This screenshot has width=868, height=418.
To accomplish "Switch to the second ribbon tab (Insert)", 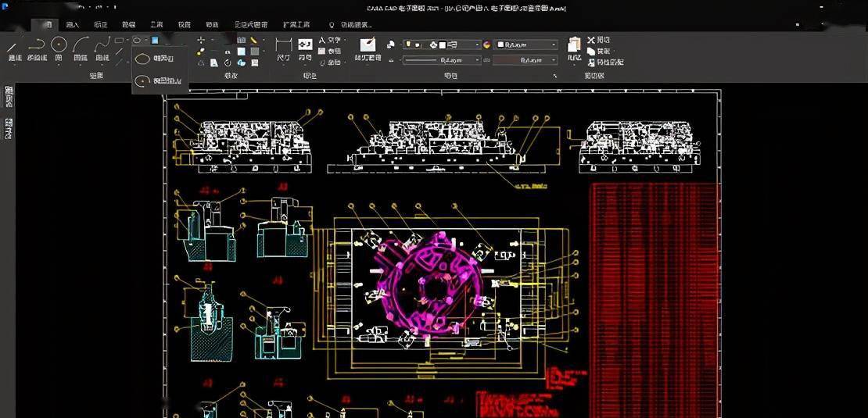I will click(73, 25).
